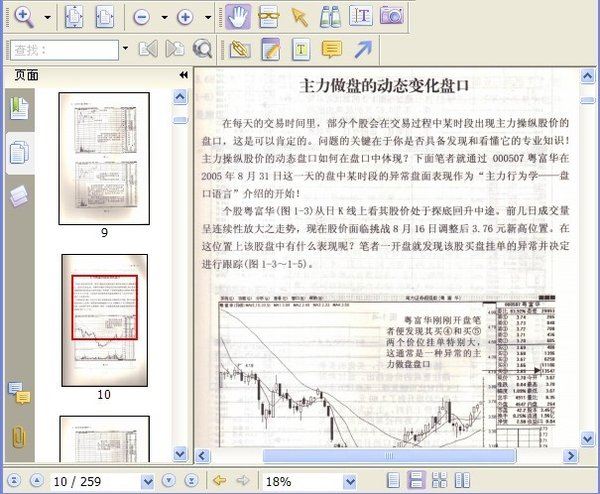Open dropdown next to the plus button
The width and height of the screenshot is (600, 494).
click(208, 17)
